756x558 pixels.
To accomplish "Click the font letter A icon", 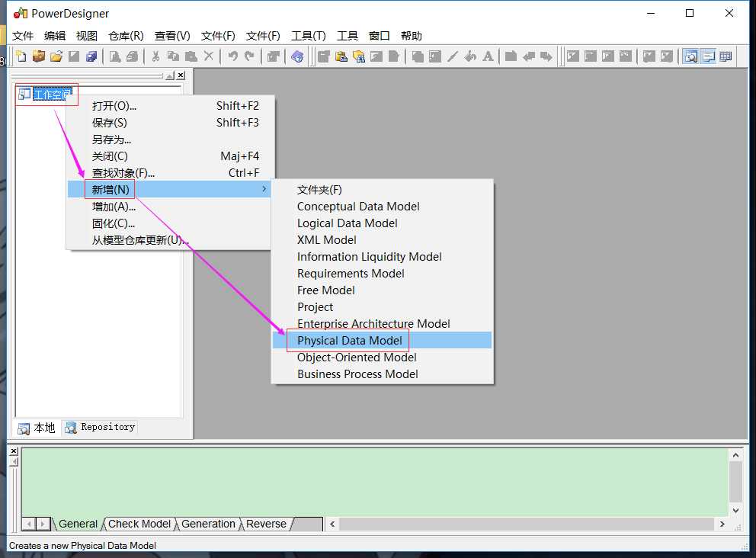I will (x=488, y=56).
